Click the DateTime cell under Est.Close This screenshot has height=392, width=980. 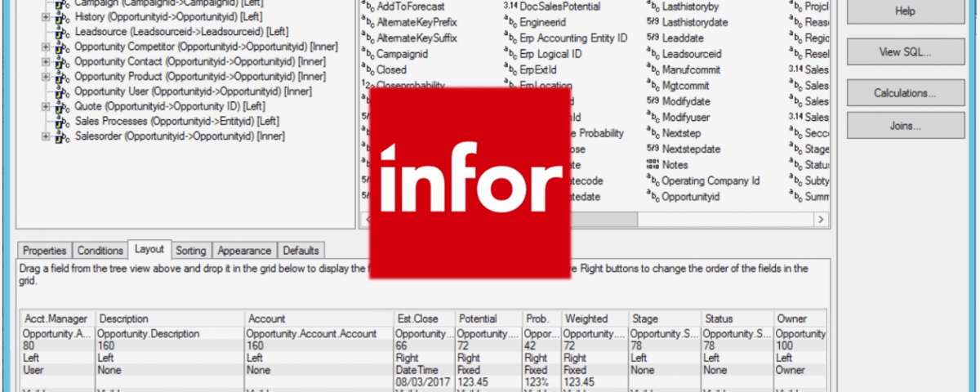coord(425,370)
